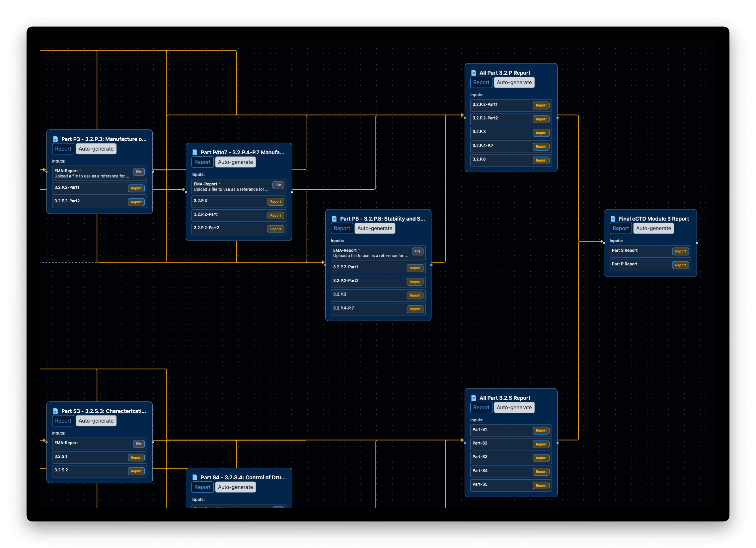The image size is (756, 548).
Task: Switch to Auto-generate tab in Part P8 node
Action: pyautogui.click(x=375, y=229)
